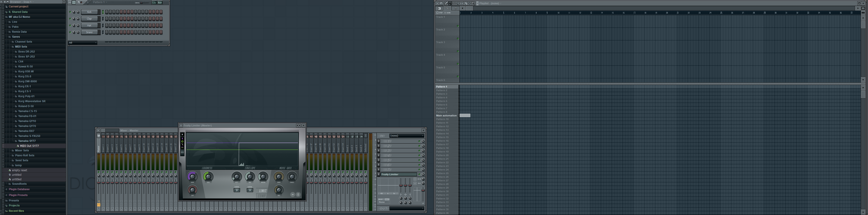
Task: Open the Hat channel
Action: 90,25
